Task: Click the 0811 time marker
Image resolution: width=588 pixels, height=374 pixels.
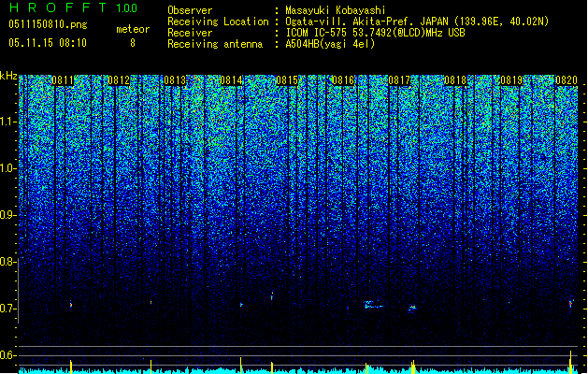Action: click(x=63, y=79)
